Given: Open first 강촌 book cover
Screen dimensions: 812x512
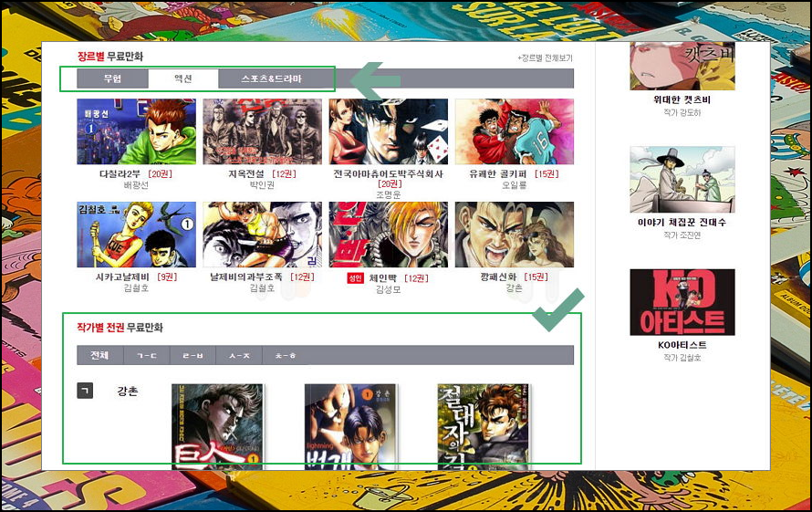Looking at the screenshot, I should [x=217, y=427].
